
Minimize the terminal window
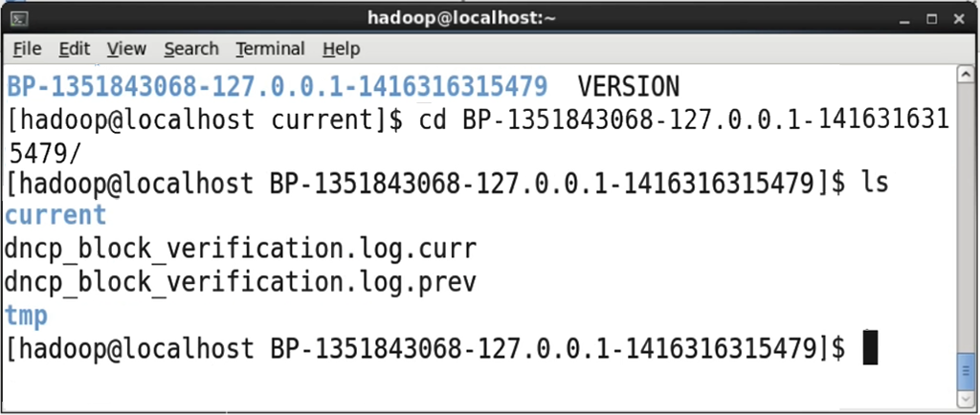[904, 19]
